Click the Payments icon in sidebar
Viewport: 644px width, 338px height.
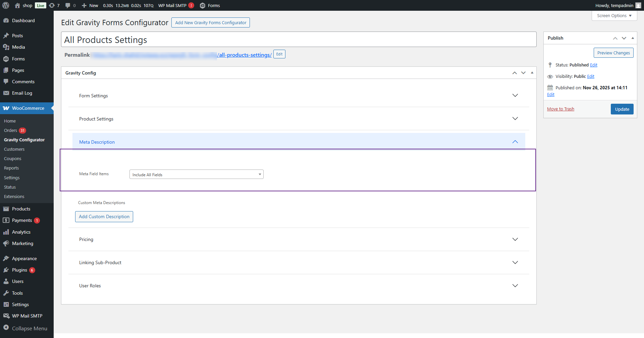(x=6, y=220)
